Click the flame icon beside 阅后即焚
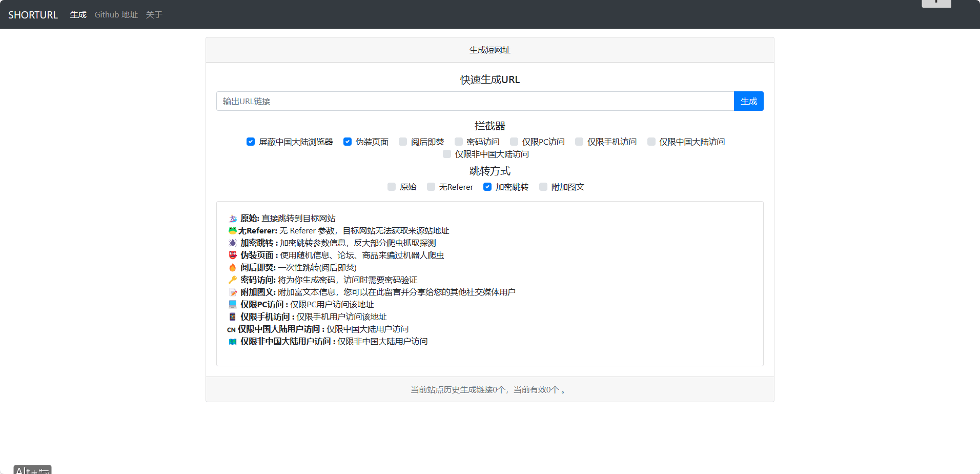The height and width of the screenshot is (474, 980). click(x=232, y=267)
